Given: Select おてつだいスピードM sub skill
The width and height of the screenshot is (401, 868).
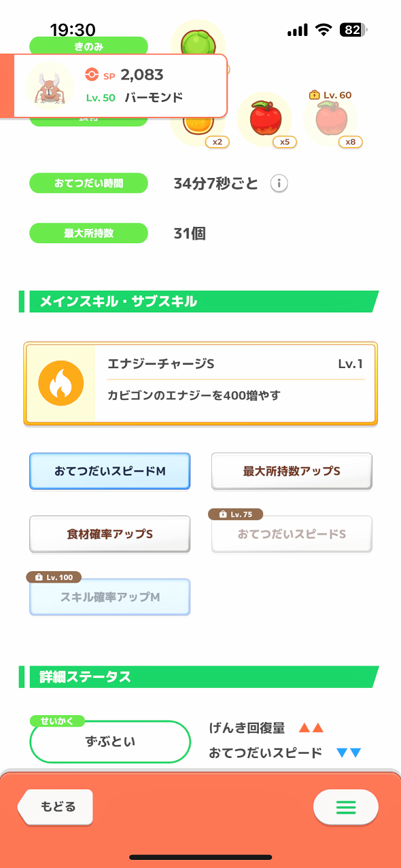Looking at the screenshot, I should [109, 471].
